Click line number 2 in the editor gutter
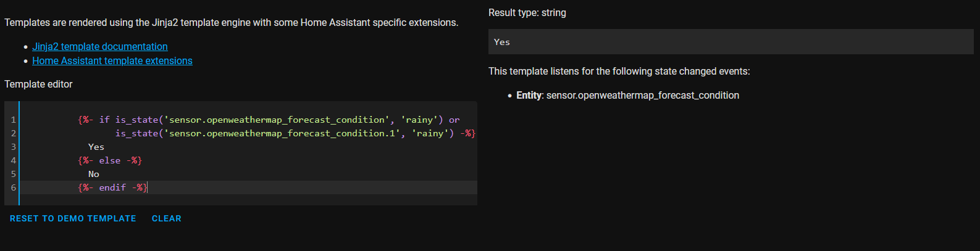 click(x=13, y=133)
